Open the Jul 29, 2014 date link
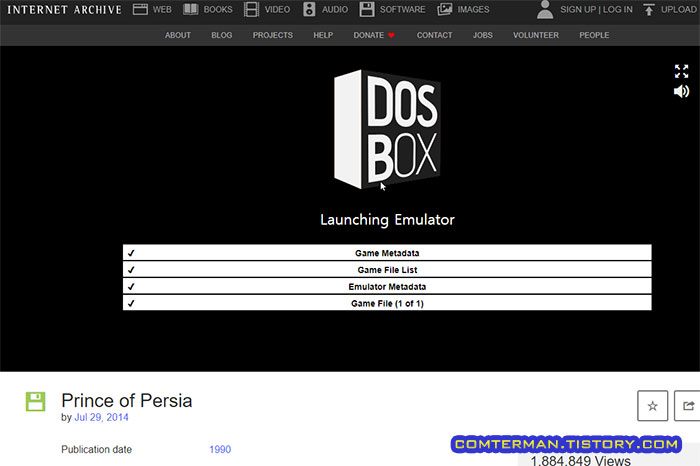Screen dimensions: 700x466 pyautogui.click(x=101, y=417)
